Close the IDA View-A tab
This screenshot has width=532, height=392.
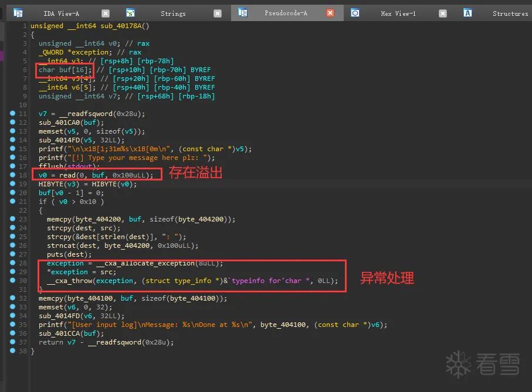(x=106, y=13)
